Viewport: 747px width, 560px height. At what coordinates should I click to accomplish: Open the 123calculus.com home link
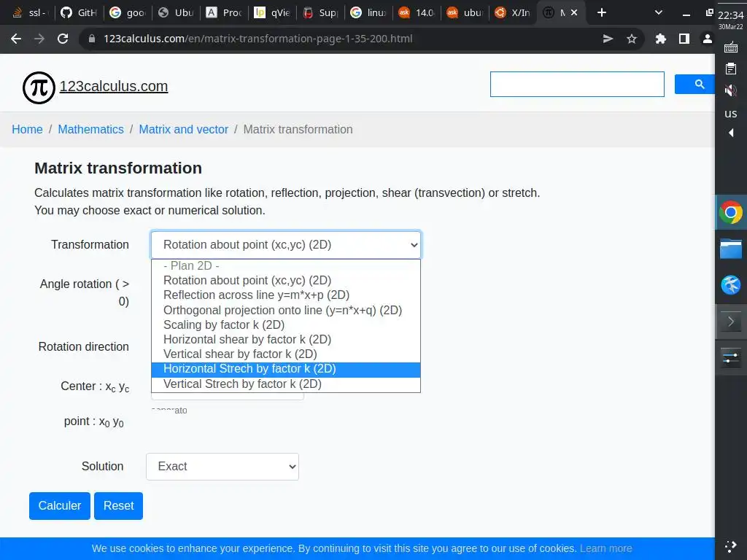pyautogui.click(x=113, y=86)
